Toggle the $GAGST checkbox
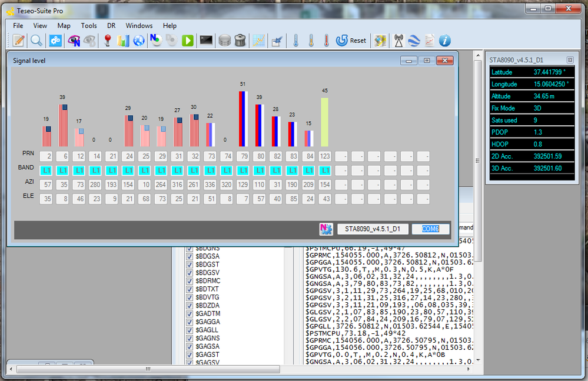 (190, 355)
